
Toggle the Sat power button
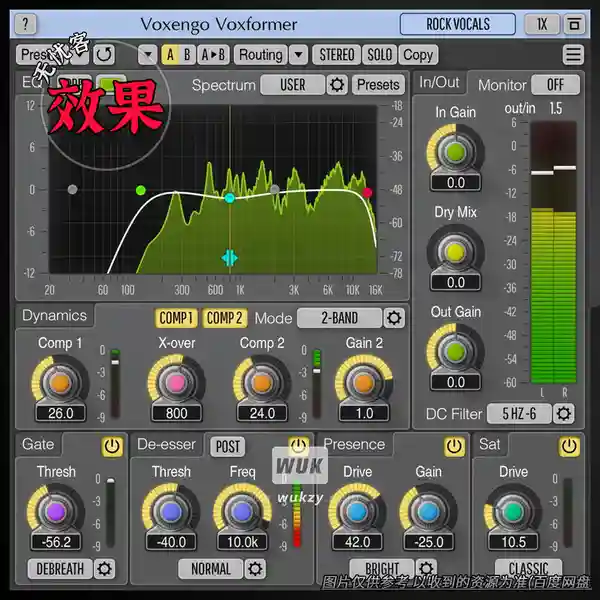click(x=569, y=446)
